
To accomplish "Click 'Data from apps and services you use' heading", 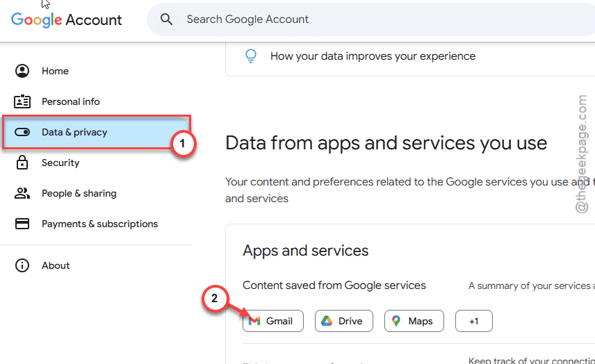I will coord(386,143).
